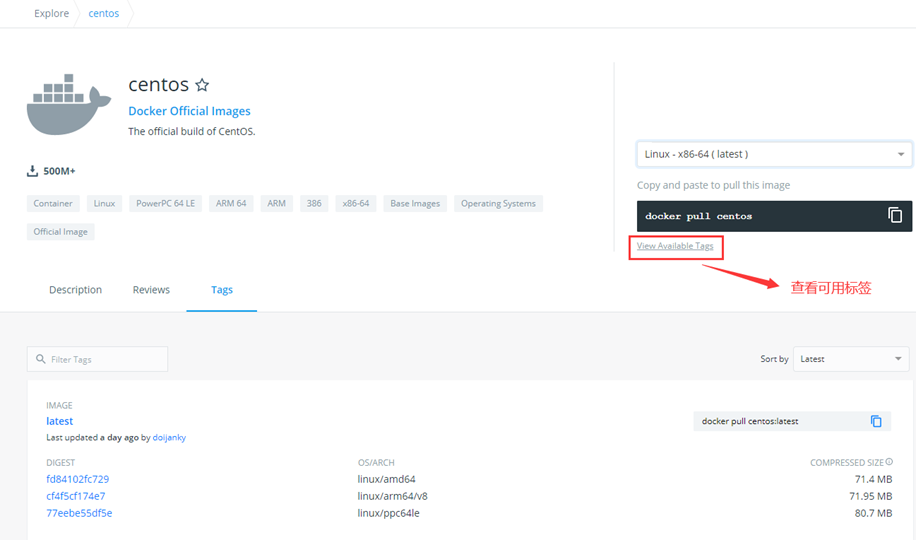The image size is (916, 540).
Task: Click the Filter Tags input field
Action: tap(98, 359)
